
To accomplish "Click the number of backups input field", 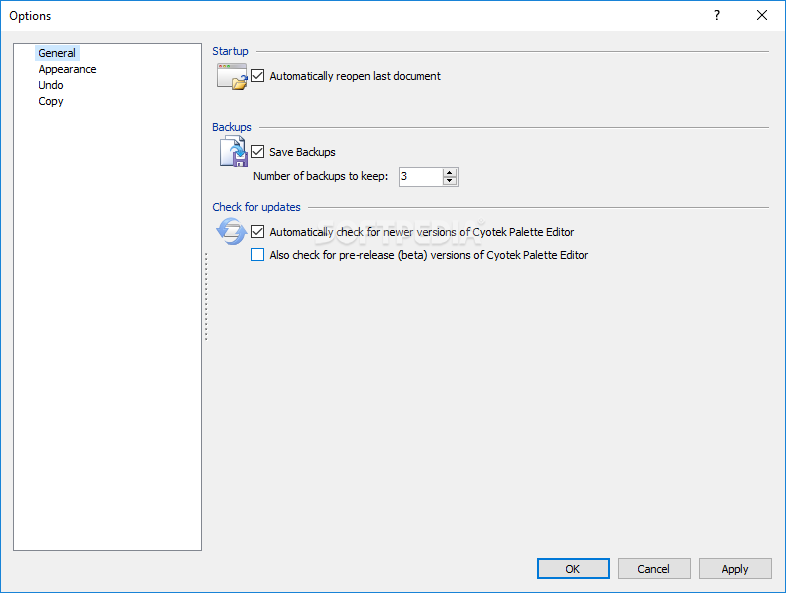I will [x=419, y=177].
